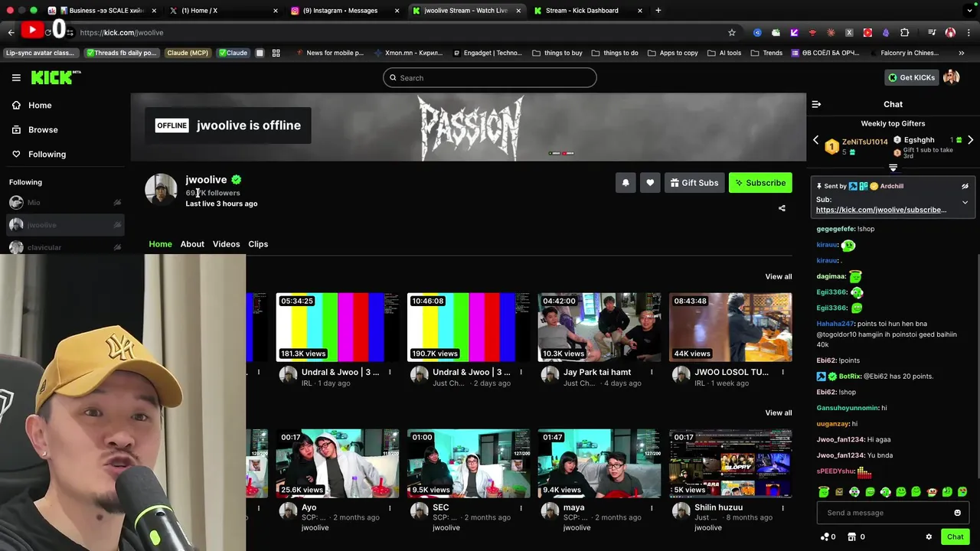Open Browse in the sidebar
The image size is (980, 551).
(35, 129)
